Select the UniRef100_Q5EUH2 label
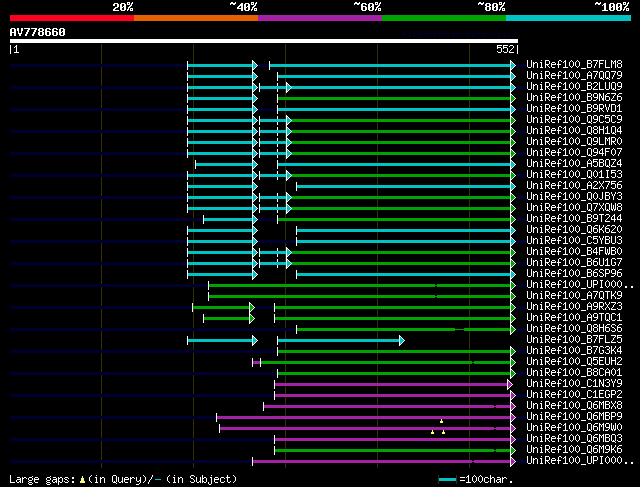The width and height of the screenshot is (640, 487). 574,362
